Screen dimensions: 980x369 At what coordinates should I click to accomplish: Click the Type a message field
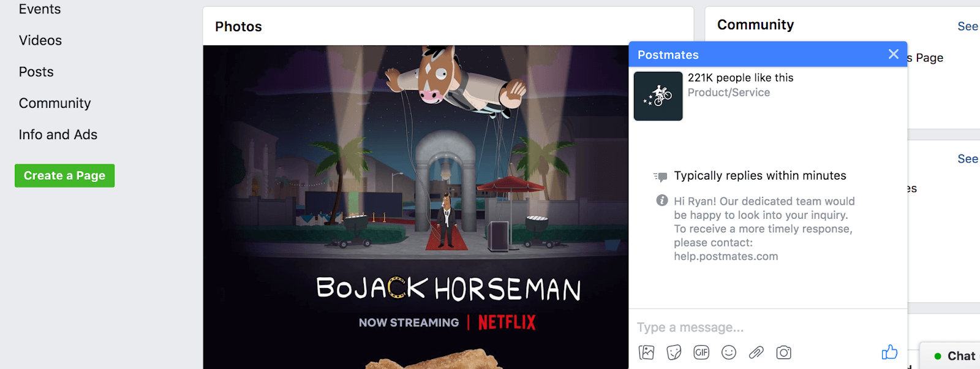[x=767, y=327]
